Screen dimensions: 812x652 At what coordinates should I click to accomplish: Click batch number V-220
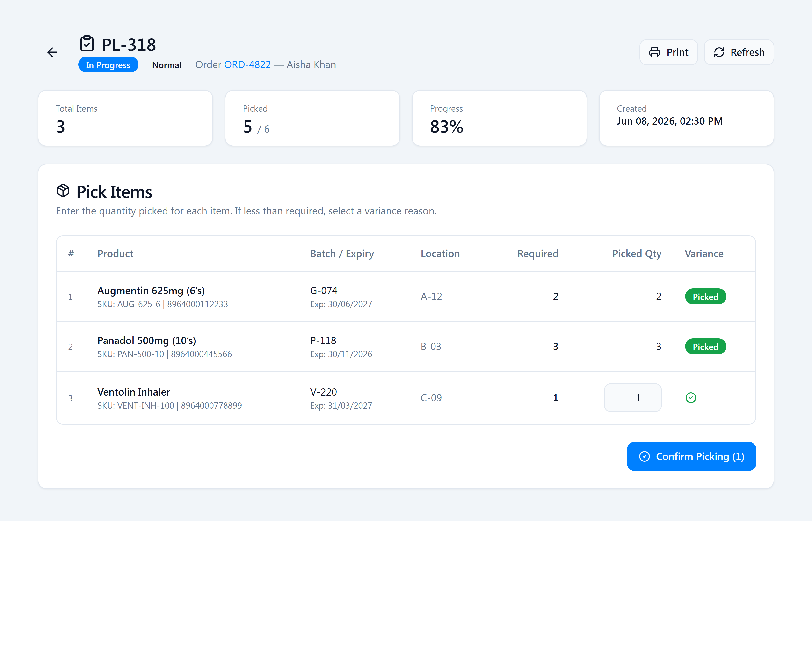(x=323, y=392)
